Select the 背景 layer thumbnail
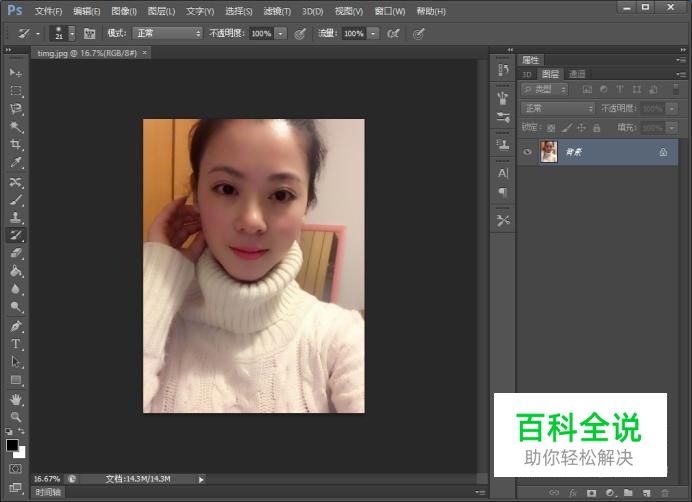 pos(549,152)
